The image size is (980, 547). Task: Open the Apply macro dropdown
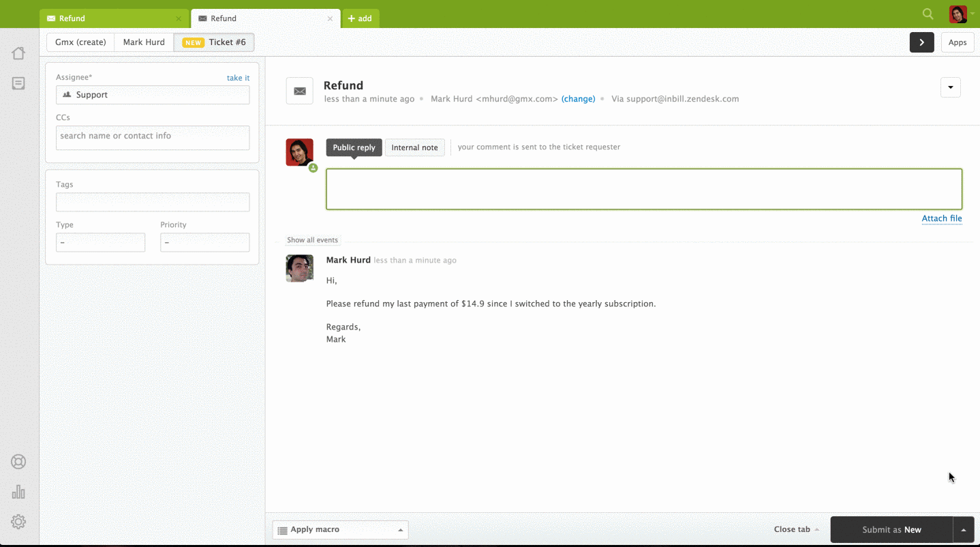340,530
